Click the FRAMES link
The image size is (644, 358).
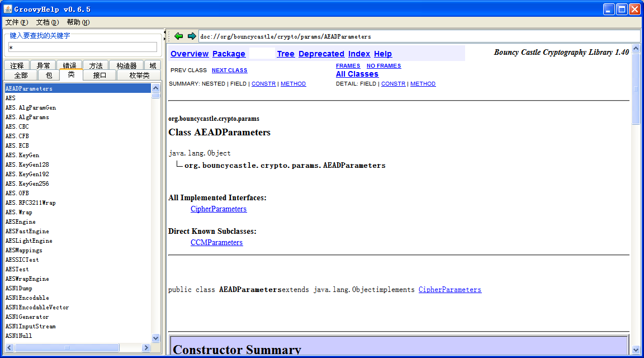click(x=348, y=66)
